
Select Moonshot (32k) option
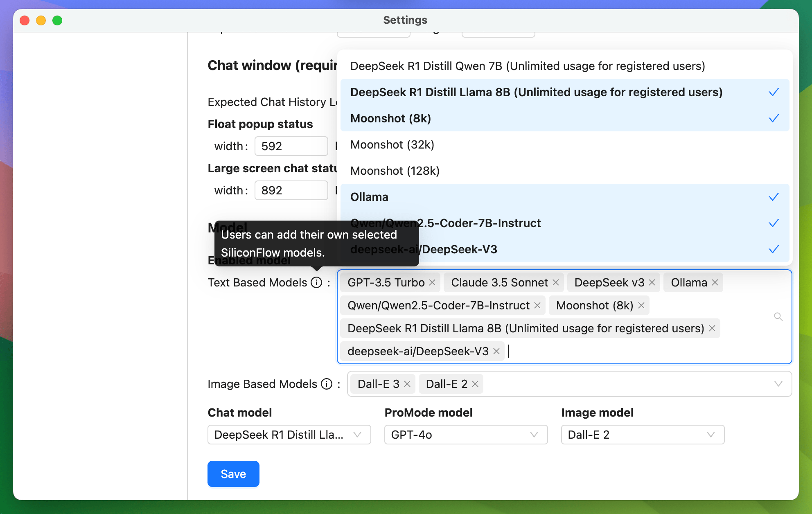565,144
